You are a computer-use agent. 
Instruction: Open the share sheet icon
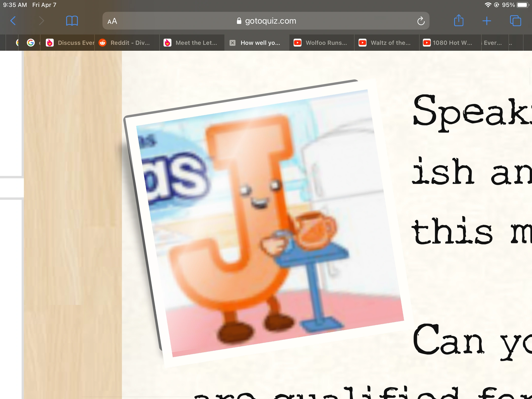(459, 21)
